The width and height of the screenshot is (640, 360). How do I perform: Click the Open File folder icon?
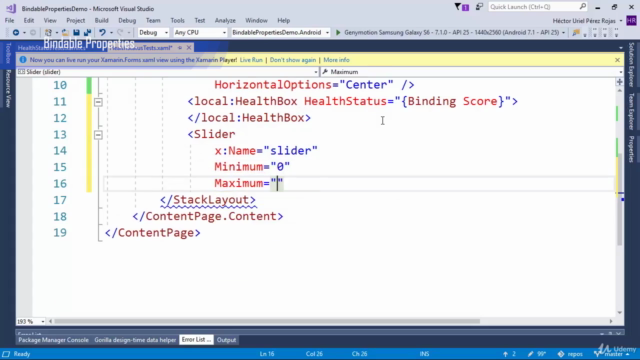click(x=65, y=33)
